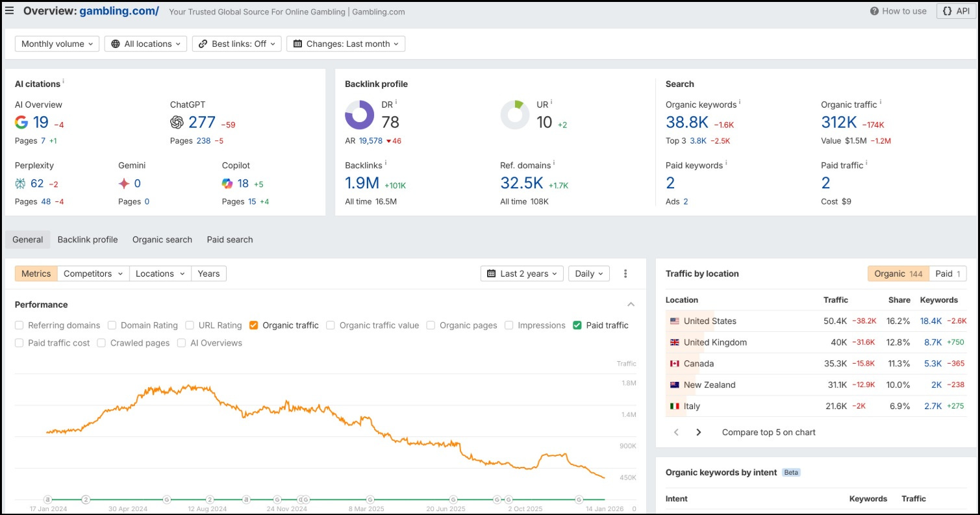Image resolution: width=980 pixels, height=515 pixels.
Task: Open the 38.8K organic keywords link
Action: (x=687, y=122)
